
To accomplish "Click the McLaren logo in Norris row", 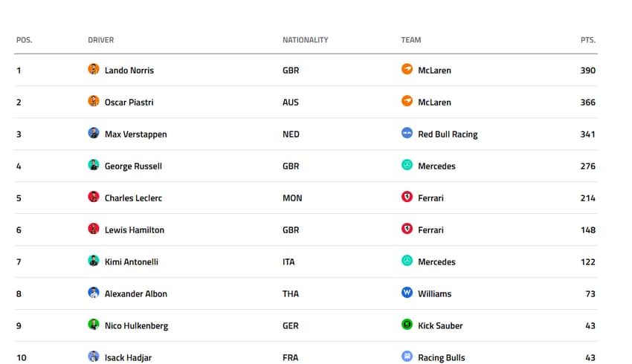I will coord(407,70).
